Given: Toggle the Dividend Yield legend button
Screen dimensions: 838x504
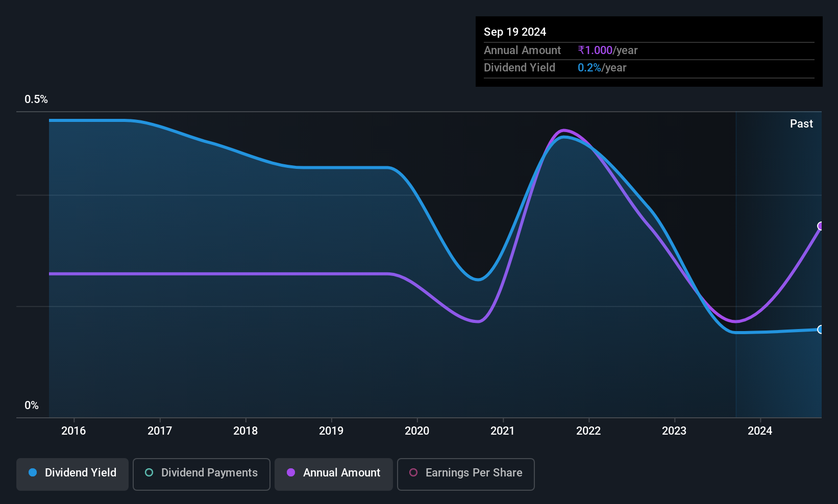Looking at the screenshot, I should coord(72,474).
